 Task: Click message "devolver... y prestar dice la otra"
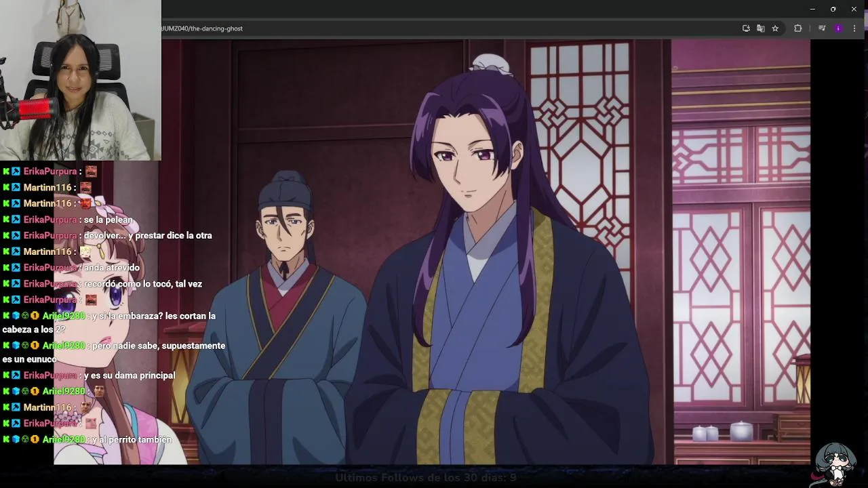(148, 235)
